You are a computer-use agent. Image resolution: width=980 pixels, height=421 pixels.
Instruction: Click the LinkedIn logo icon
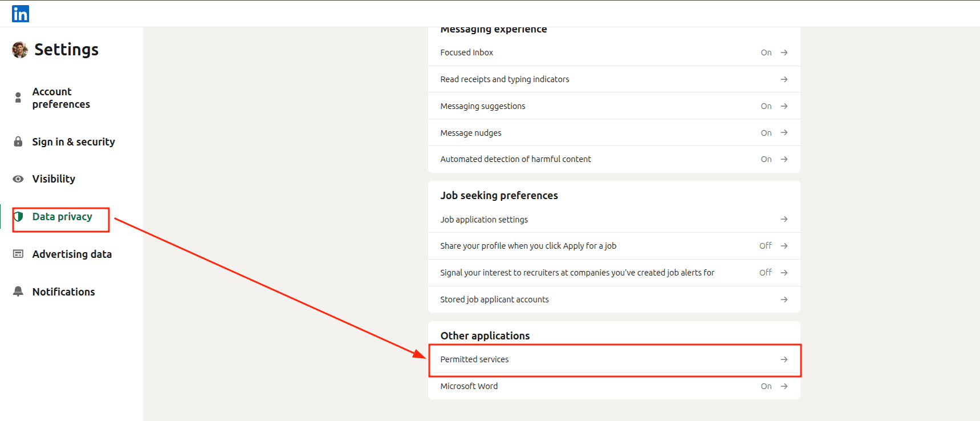tap(21, 14)
